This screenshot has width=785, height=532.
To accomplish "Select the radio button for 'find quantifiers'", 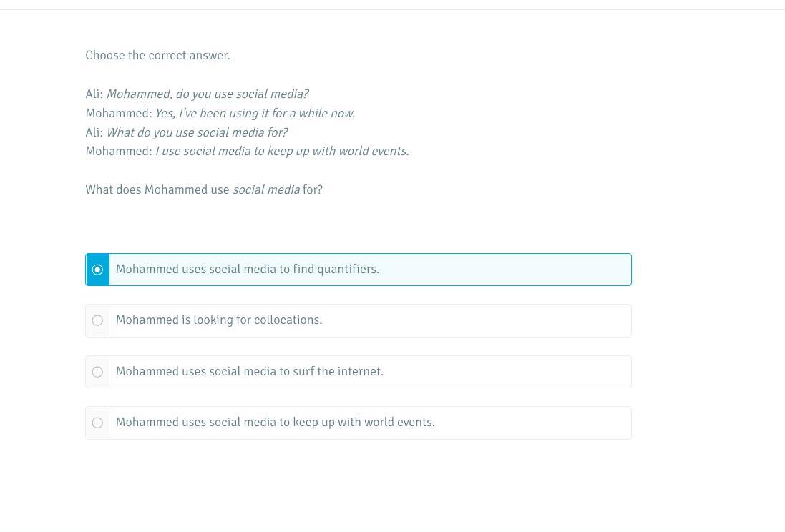I will coord(97,270).
